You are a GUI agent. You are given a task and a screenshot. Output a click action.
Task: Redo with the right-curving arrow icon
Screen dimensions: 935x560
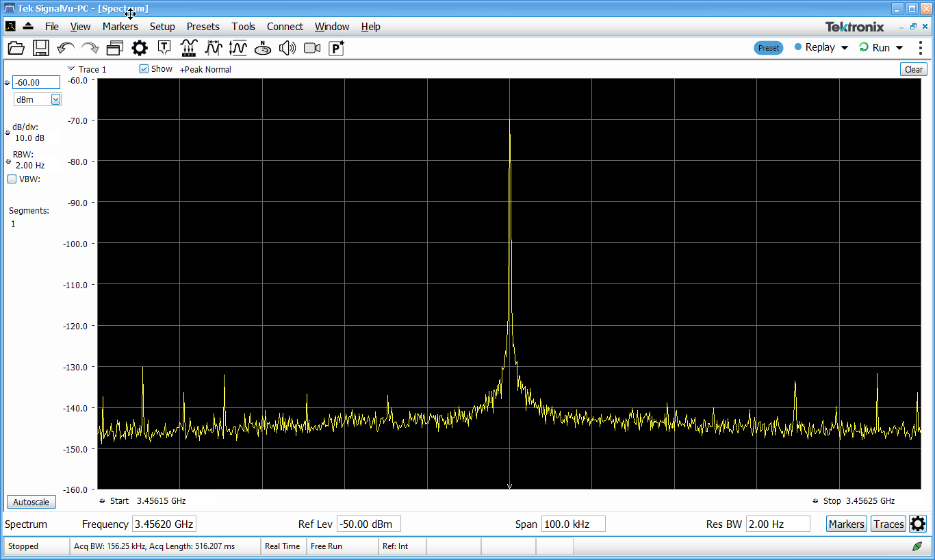pos(90,48)
